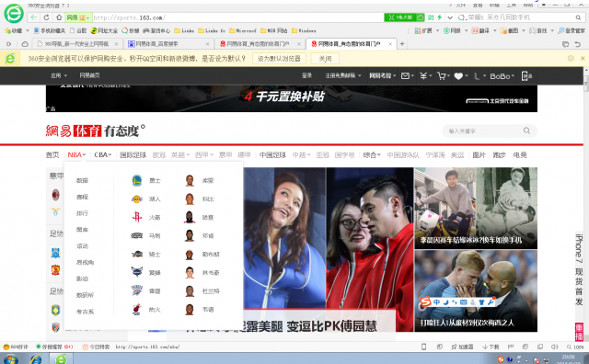Open 国际足球 in the navigation menu
This screenshot has width=589, height=364.
[133, 154]
